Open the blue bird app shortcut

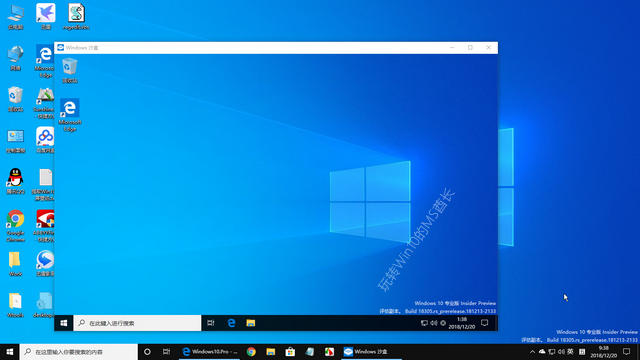46,16
